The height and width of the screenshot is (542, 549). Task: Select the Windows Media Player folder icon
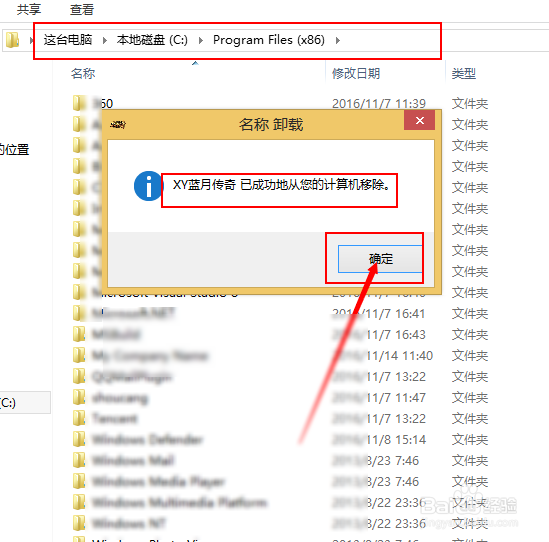point(79,481)
